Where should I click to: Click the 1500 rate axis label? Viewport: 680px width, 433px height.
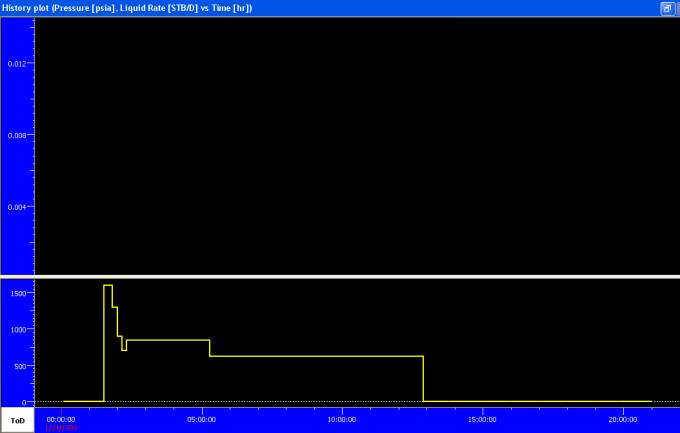tap(18, 293)
